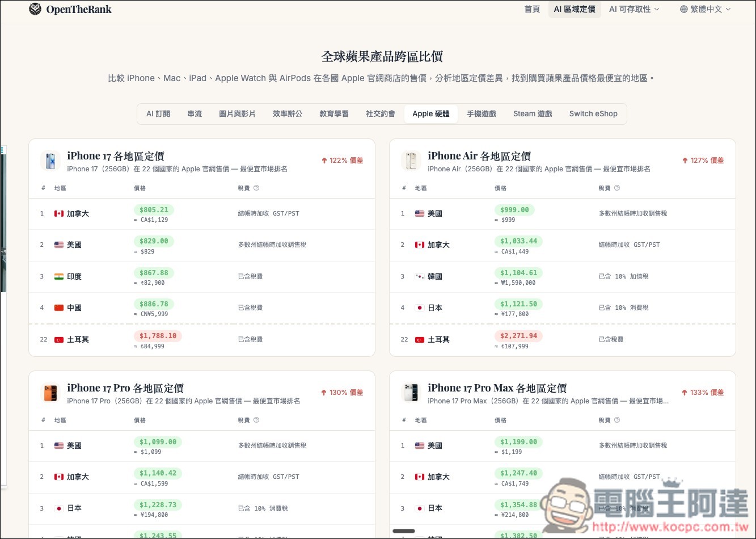Click 結帳時加收 GST/PST in iPhone 17 table
The height and width of the screenshot is (539, 756).
pyautogui.click(x=268, y=214)
